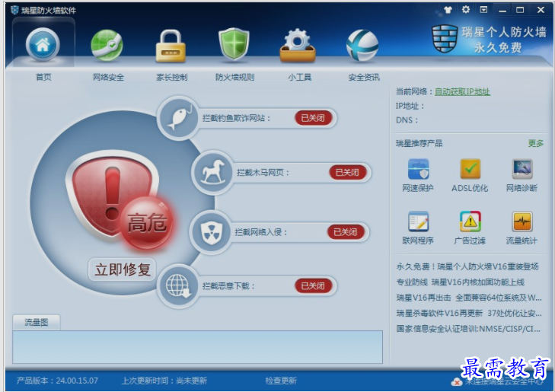
Task: Launch the ADSL优化 tool icon
Action: click(470, 169)
